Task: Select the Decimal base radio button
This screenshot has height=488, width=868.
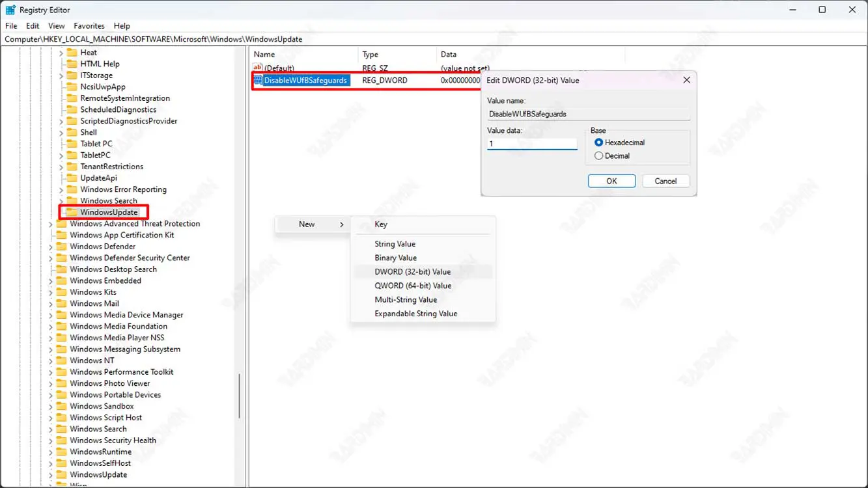Action: 598,156
